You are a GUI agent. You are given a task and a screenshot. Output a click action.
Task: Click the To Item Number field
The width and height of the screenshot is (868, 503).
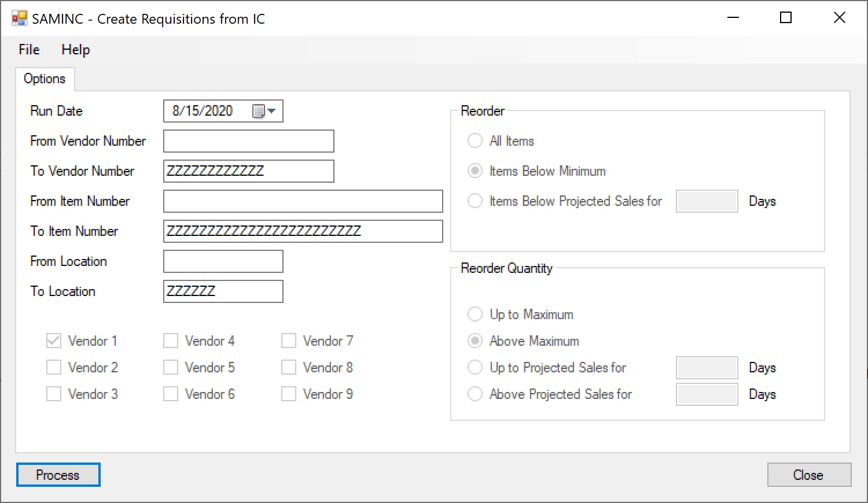[303, 231]
